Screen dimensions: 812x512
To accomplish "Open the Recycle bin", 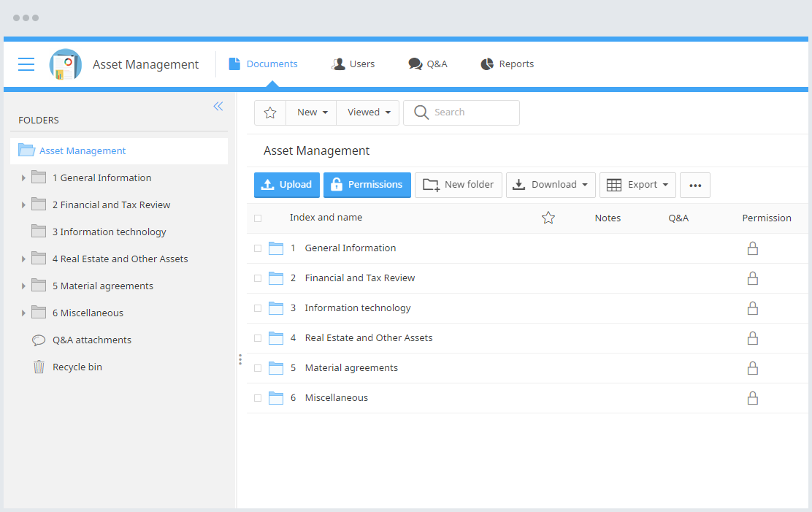I will [77, 367].
